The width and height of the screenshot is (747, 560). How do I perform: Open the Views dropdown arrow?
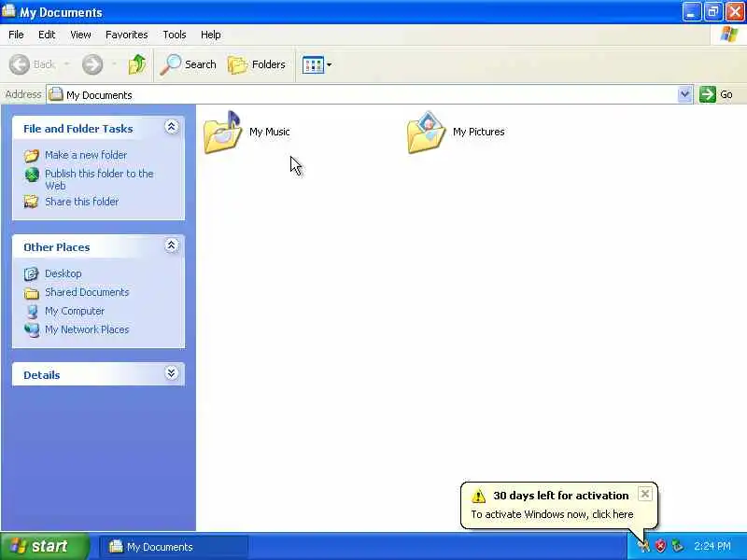coord(330,64)
